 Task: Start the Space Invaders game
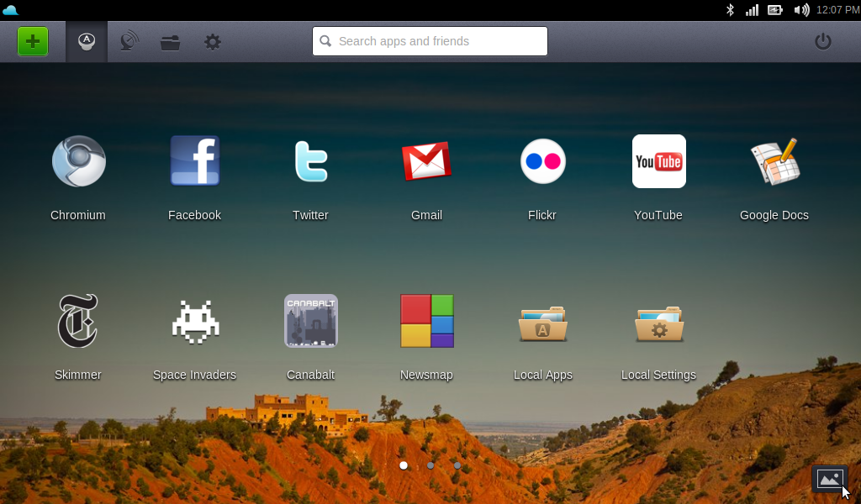(x=194, y=321)
